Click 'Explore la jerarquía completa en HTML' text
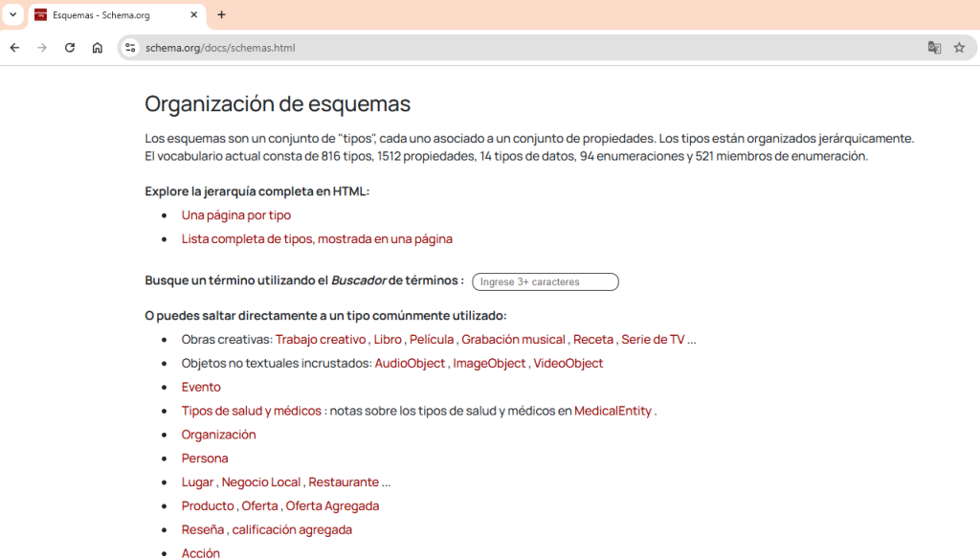 click(256, 191)
